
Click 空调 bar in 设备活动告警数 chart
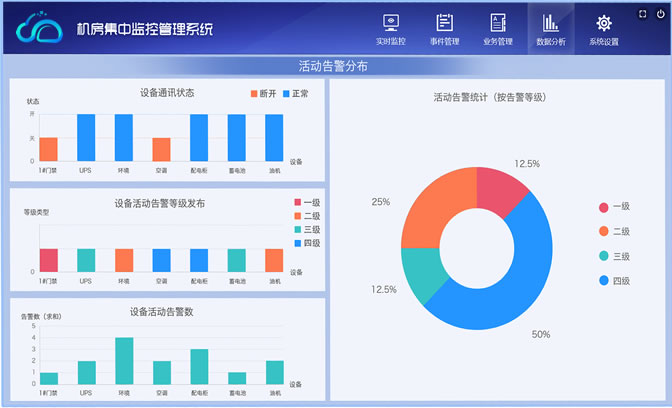click(162, 372)
